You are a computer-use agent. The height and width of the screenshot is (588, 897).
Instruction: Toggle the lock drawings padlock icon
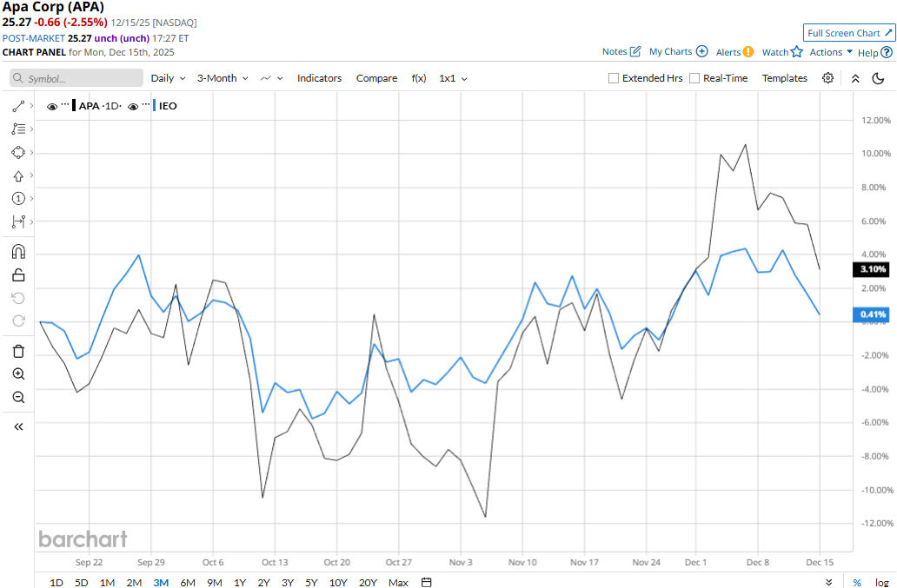point(18,275)
